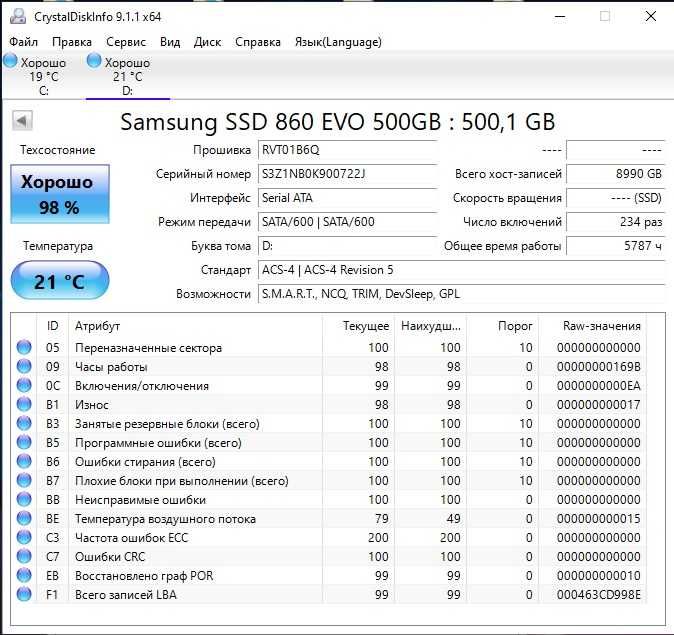Image resolution: width=674 pixels, height=635 pixels.
Task: Click the standard field ACS-4 Revision 5
Action: coord(462,270)
